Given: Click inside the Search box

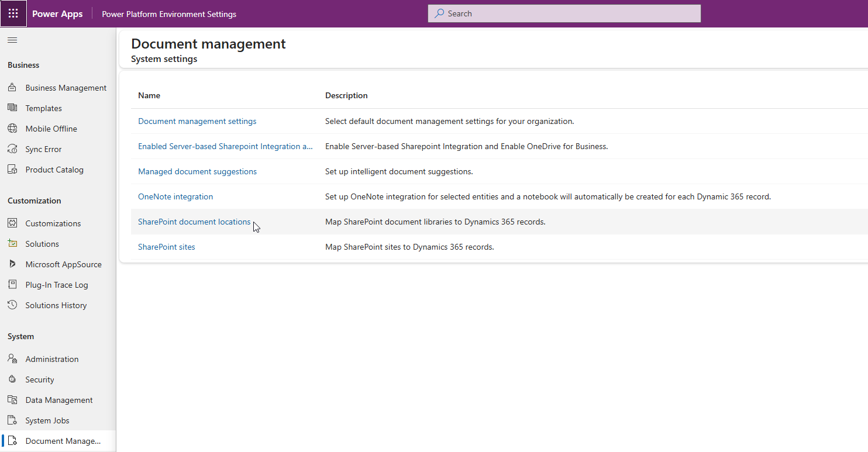Looking at the screenshot, I should (x=564, y=13).
